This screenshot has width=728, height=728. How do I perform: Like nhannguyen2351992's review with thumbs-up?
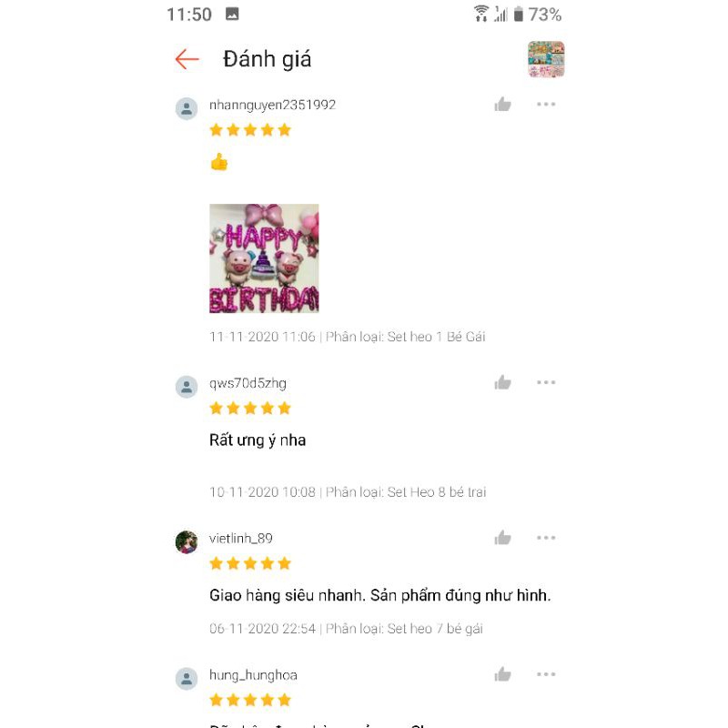click(502, 105)
